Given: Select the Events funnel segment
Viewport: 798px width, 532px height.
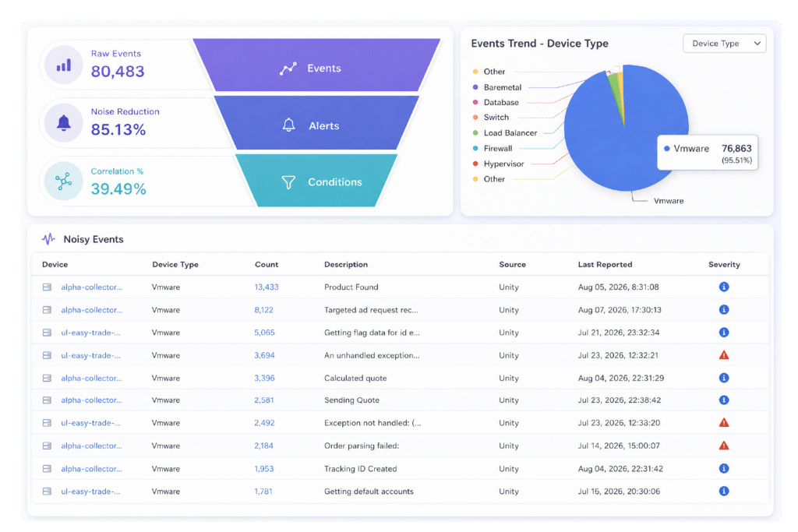Looking at the screenshot, I should (x=316, y=65).
